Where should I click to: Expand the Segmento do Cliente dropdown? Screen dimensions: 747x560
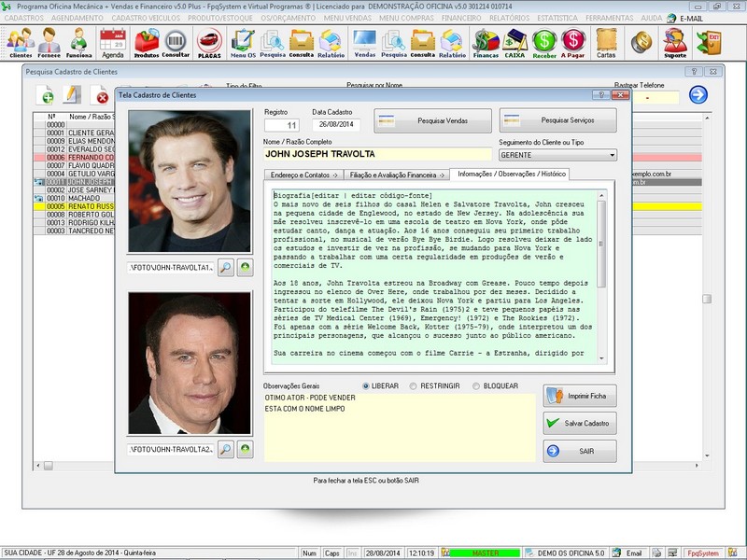click(x=611, y=155)
